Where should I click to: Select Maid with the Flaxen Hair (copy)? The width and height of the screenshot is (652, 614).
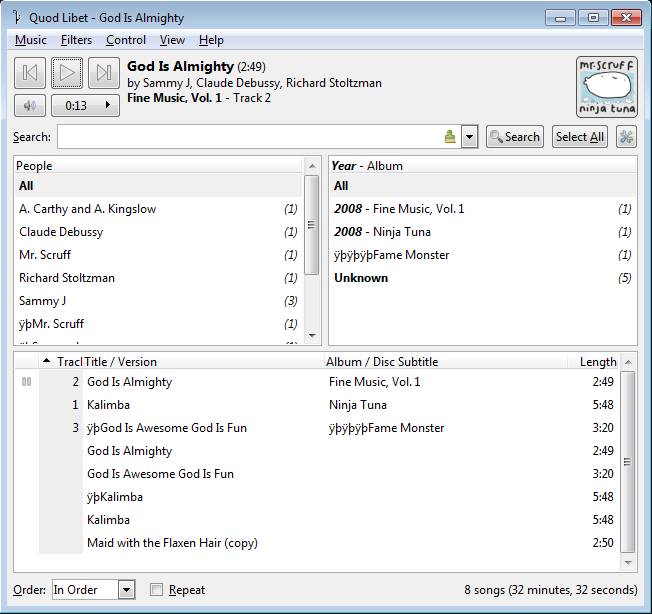coord(317,542)
